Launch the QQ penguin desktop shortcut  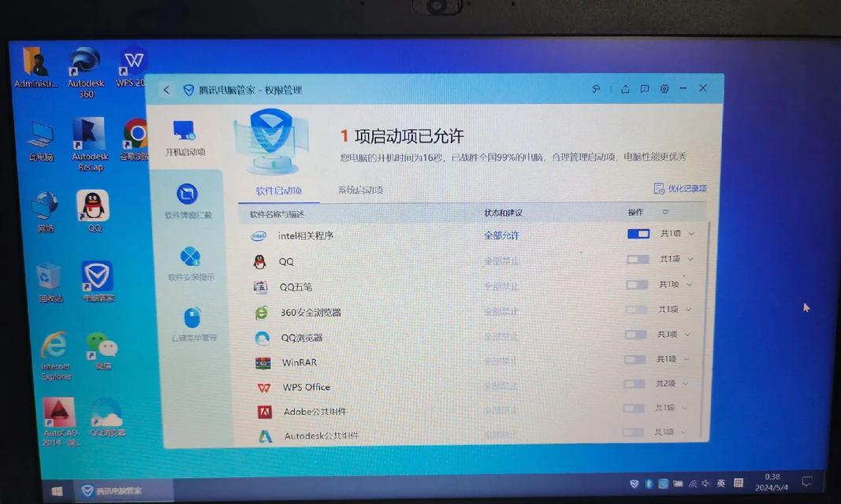93,211
